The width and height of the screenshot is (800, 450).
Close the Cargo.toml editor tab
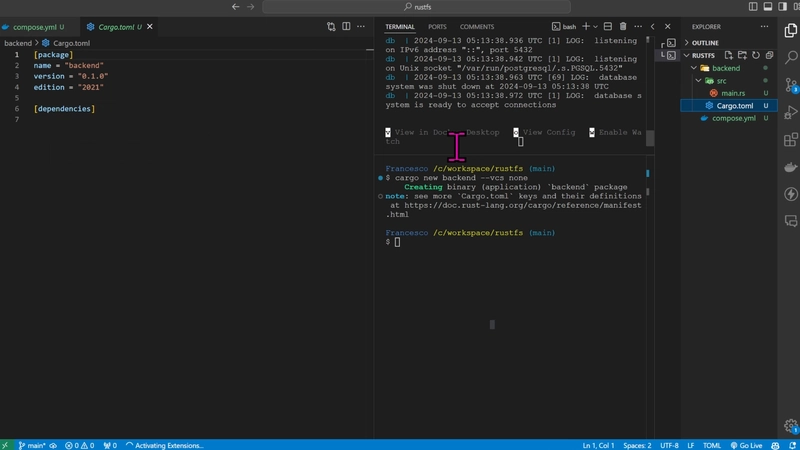click(150, 27)
